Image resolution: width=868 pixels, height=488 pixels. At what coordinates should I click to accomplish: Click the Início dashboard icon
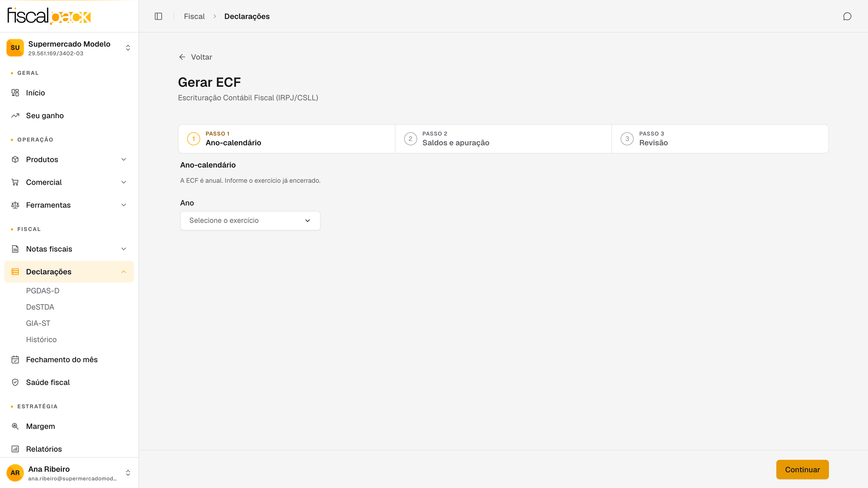click(15, 93)
